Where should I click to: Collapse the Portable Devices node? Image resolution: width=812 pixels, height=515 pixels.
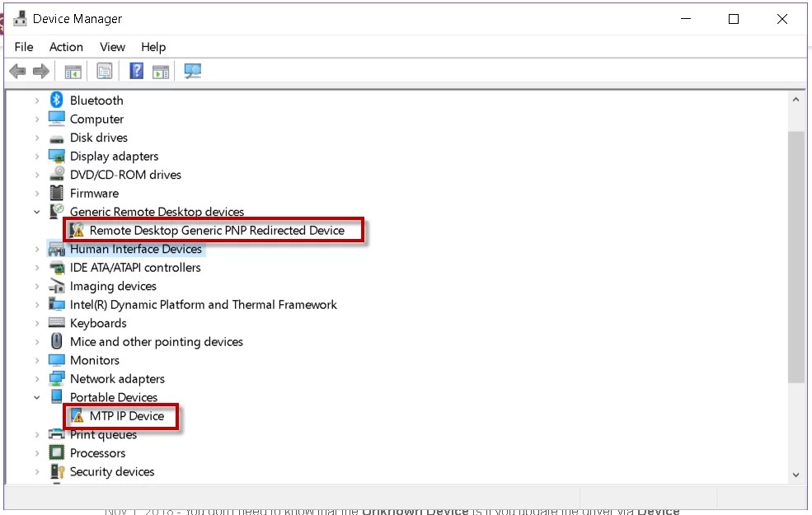pyautogui.click(x=37, y=397)
